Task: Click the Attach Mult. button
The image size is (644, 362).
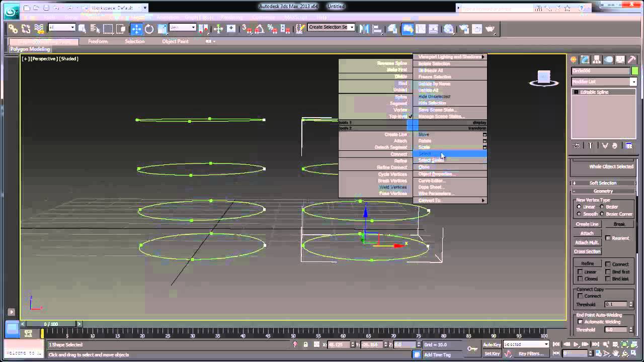Action: point(587,242)
